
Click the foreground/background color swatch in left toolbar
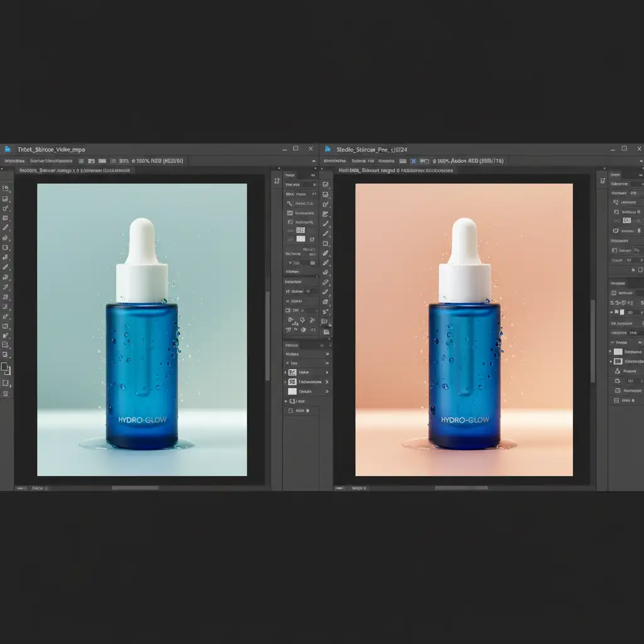tap(6, 369)
